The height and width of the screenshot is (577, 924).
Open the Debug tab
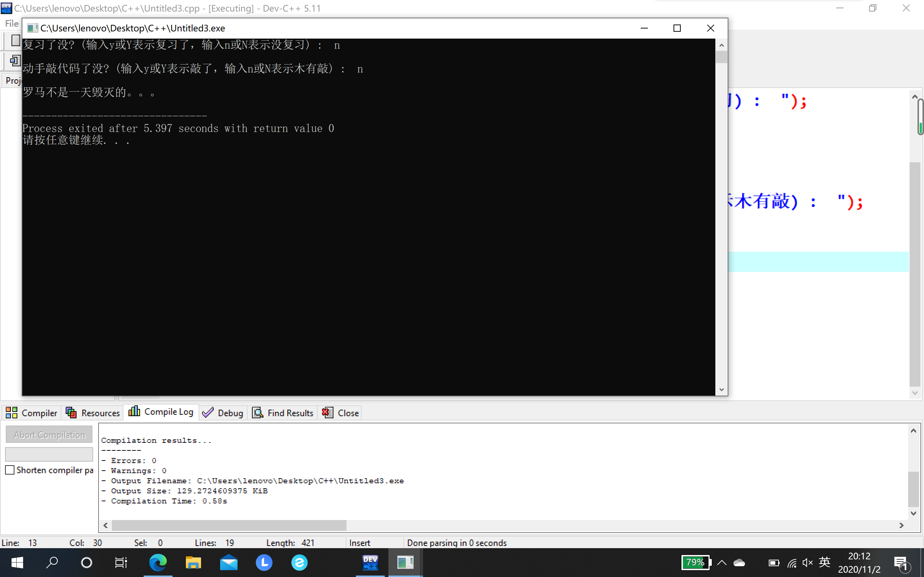tap(223, 413)
